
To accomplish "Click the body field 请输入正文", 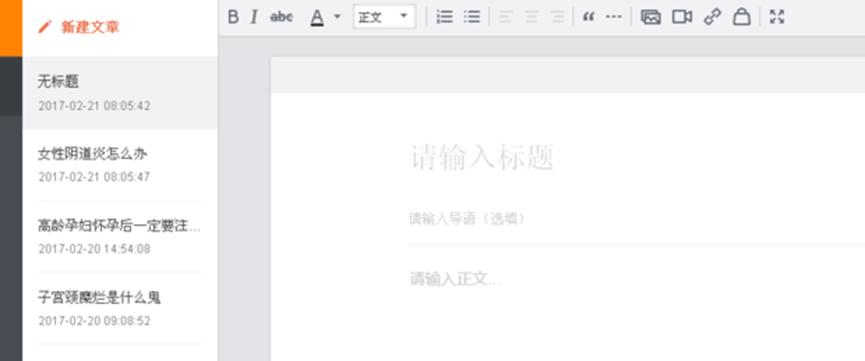I will pyautogui.click(x=455, y=279).
